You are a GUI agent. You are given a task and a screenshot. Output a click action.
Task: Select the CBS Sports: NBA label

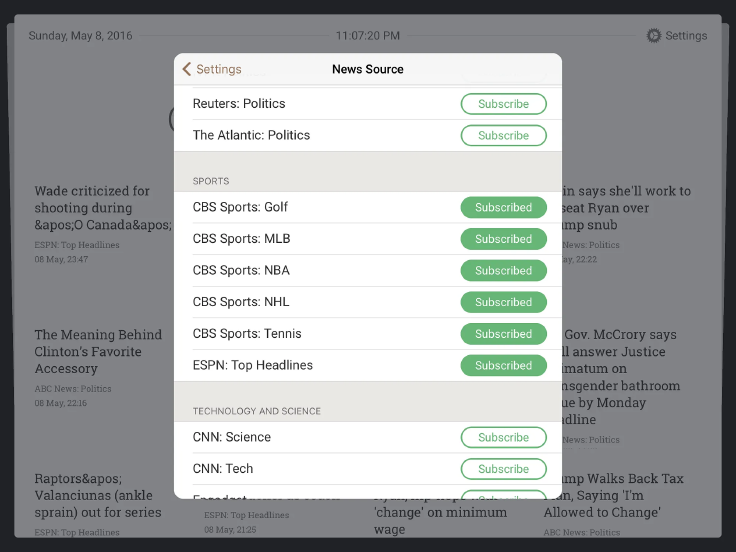coord(241,270)
